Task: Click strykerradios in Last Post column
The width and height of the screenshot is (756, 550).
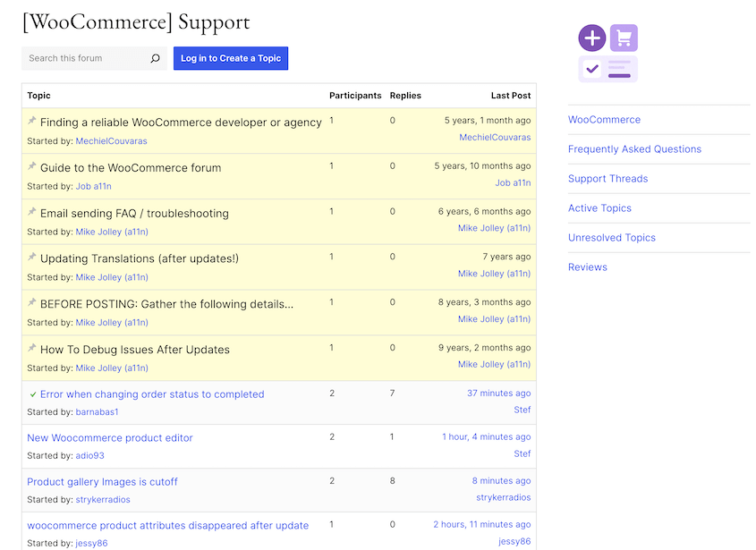Action: coord(504,497)
